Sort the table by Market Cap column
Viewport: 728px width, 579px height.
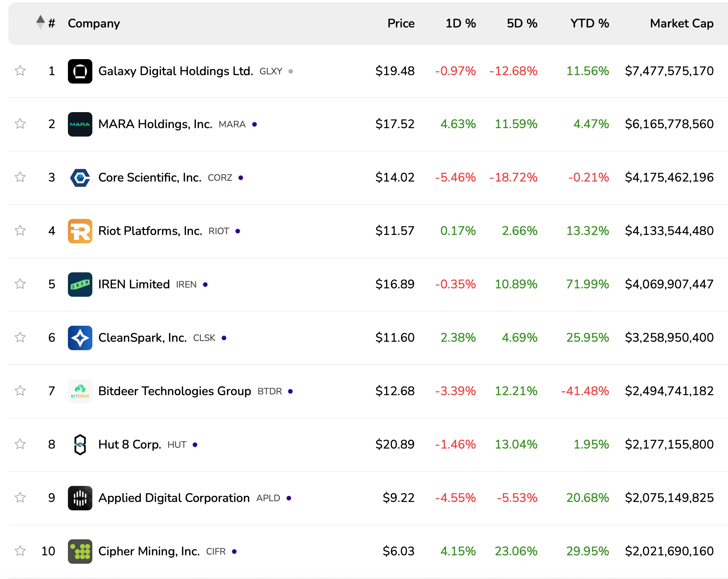pyautogui.click(x=681, y=23)
